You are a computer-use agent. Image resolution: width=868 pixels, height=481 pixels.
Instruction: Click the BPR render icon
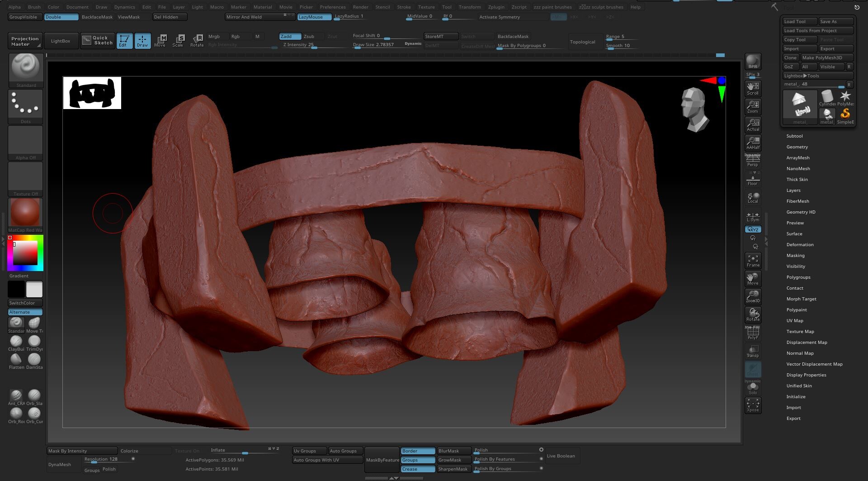click(753, 62)
